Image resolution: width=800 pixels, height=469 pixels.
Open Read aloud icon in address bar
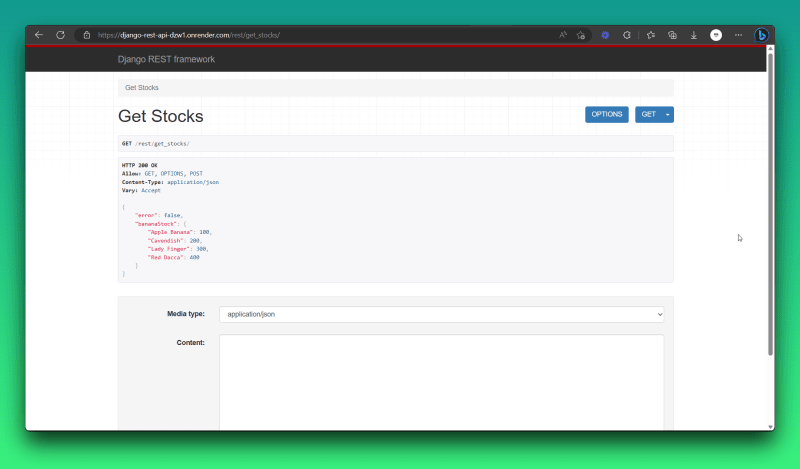(x=563, y=35)
